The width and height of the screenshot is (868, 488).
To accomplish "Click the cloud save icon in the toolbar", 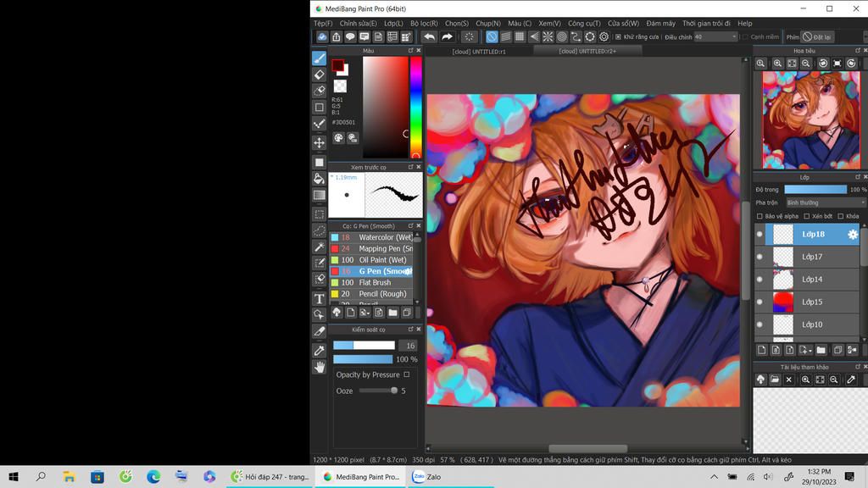I will point(322,37).
